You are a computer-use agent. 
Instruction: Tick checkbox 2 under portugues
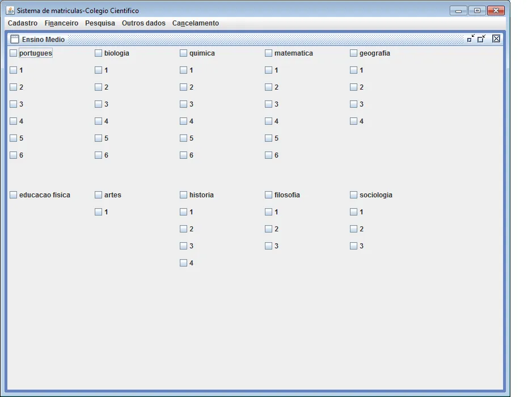13,87
